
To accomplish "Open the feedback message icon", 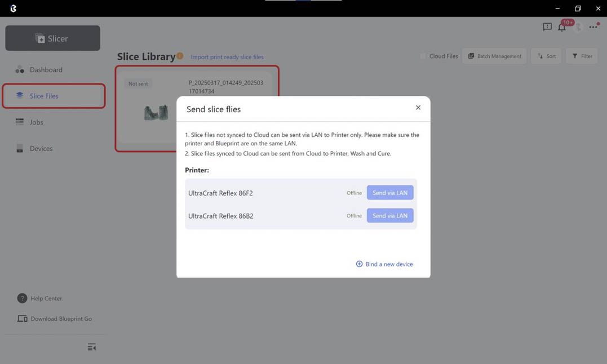I will [547, 26].
